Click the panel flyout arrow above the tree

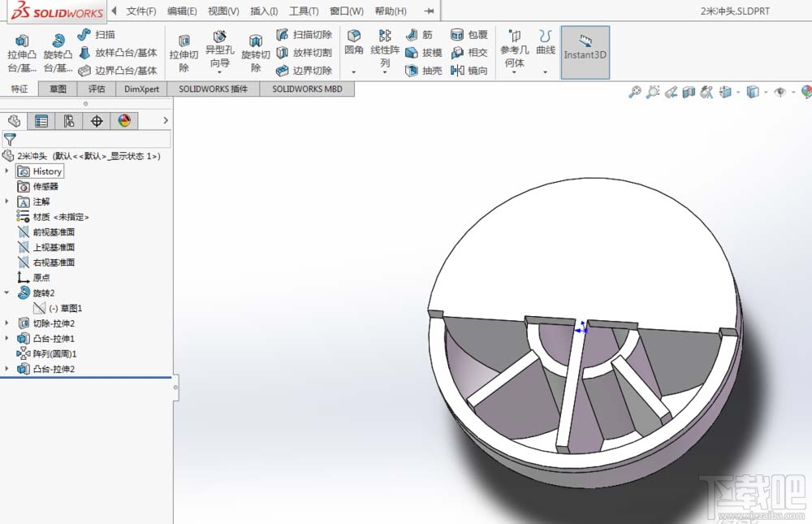166,119
